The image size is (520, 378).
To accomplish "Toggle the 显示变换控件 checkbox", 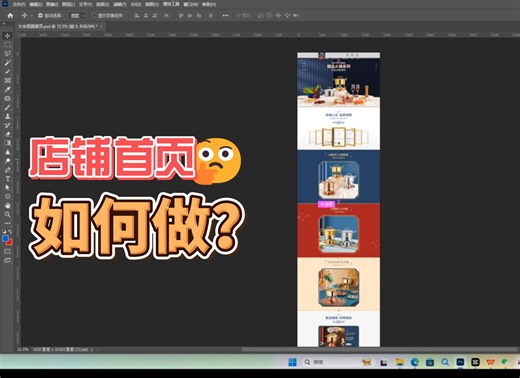I will [94, 15].
